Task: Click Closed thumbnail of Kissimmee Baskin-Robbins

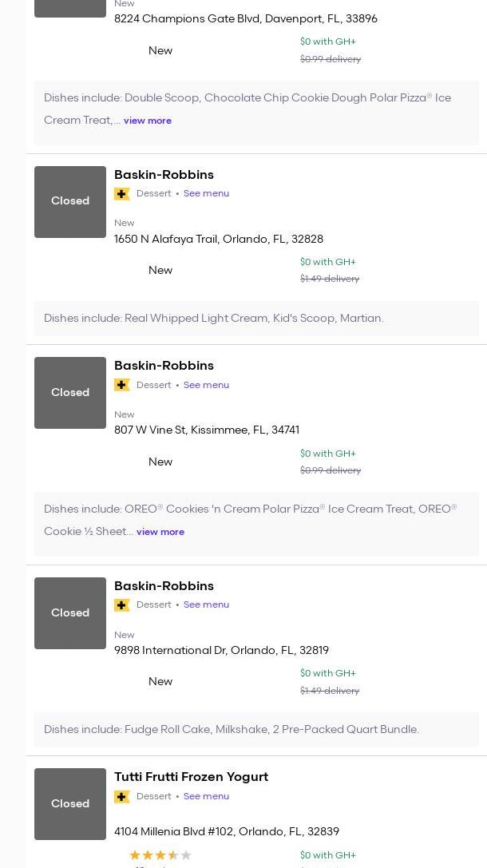Action: (x=70, y=393)
